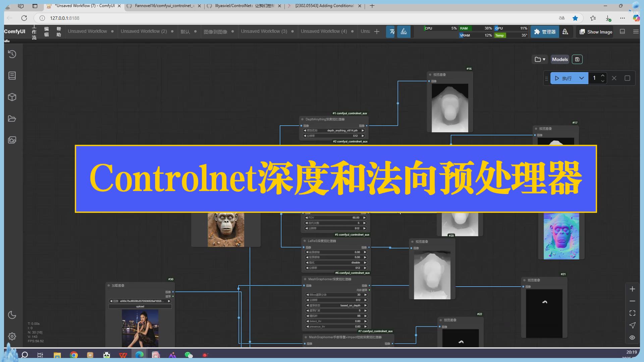Expand the 执行 run options arrow
This screenshot has width=644, height=362.
582,78
